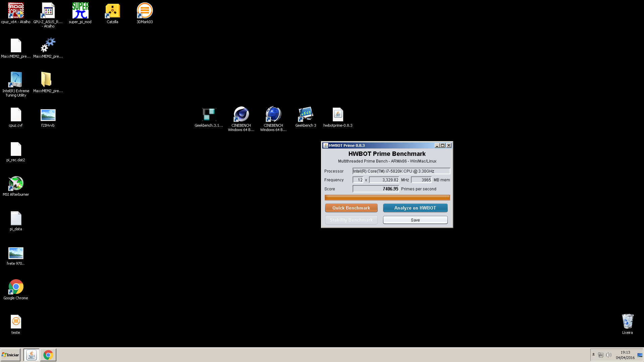Click Quick Benchmark button
This screenshot has width=644, height=362.
click(351, 208)
